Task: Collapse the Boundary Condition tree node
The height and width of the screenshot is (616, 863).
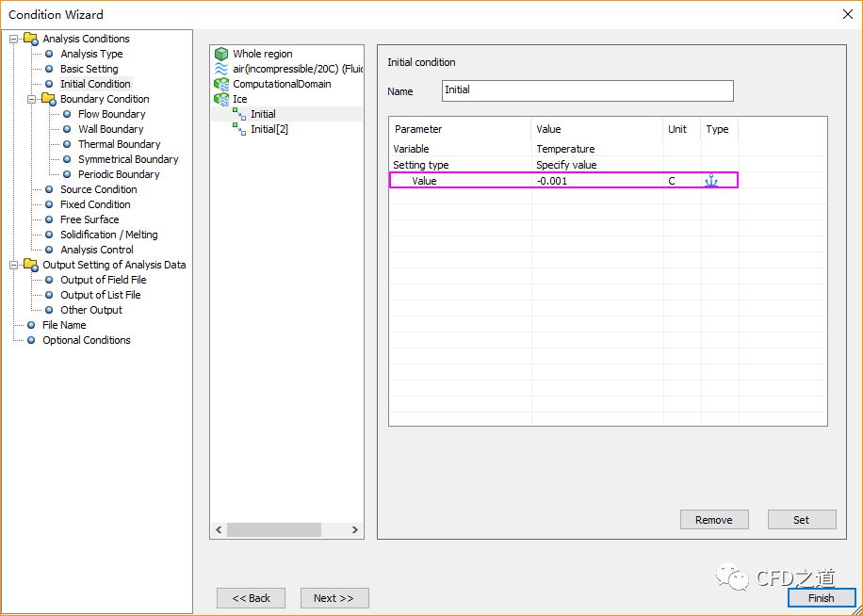Action: [x=32, y=99]
